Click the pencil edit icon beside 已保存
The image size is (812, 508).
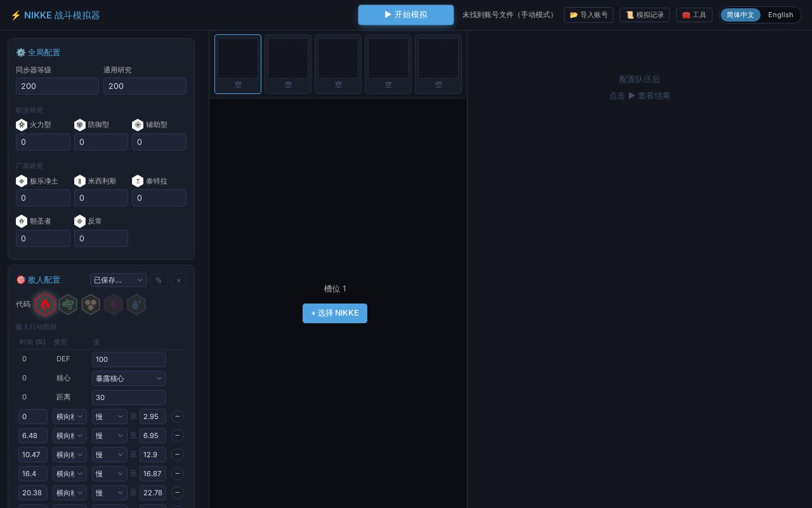coord(159,280)
